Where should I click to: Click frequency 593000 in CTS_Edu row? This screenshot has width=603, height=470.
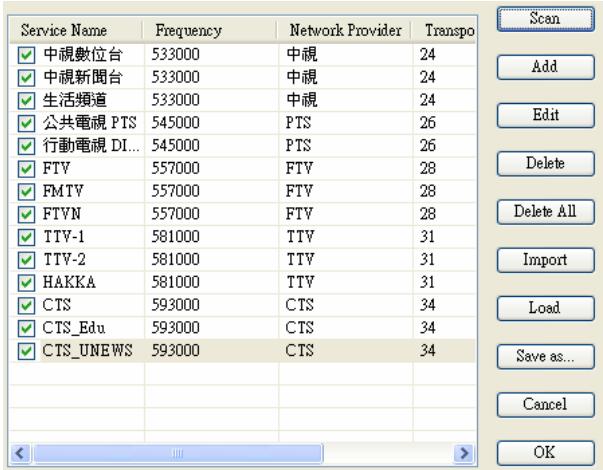(175, 328)
